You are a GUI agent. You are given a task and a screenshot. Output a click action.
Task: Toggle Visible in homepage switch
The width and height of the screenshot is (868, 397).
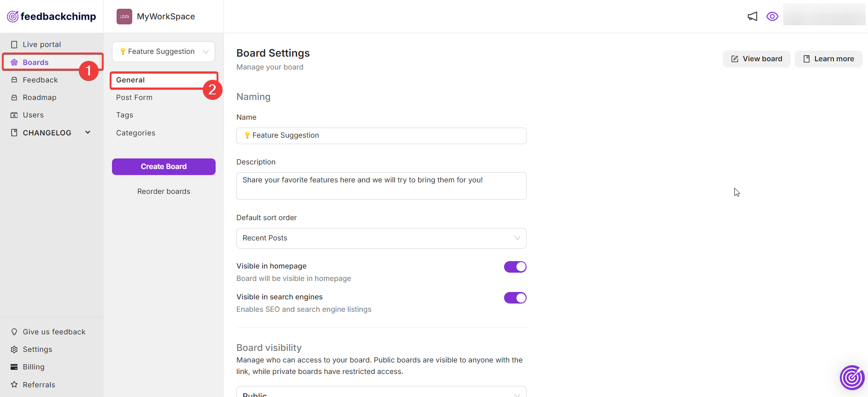point(515,267)
